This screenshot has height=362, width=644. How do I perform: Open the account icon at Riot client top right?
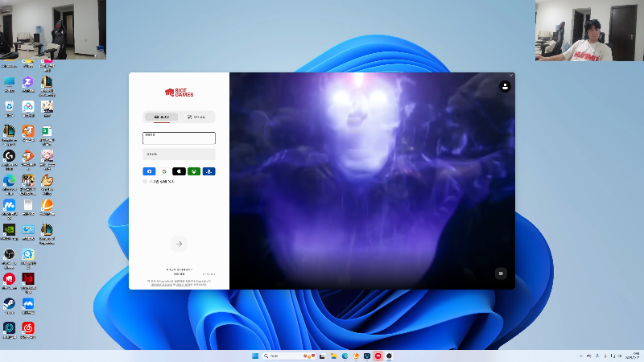click(505, 86)
